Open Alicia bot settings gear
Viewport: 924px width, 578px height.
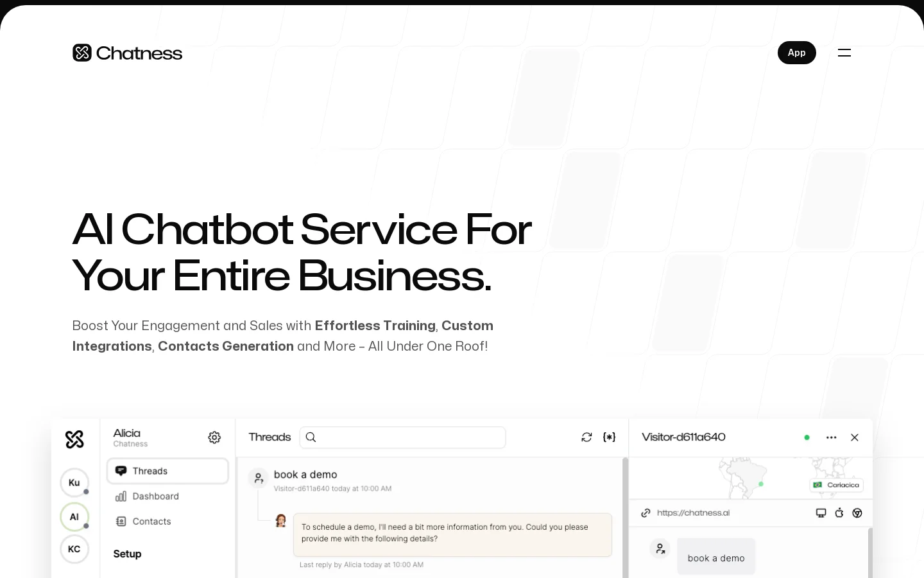pyautogui.click(x=214, y=437)
